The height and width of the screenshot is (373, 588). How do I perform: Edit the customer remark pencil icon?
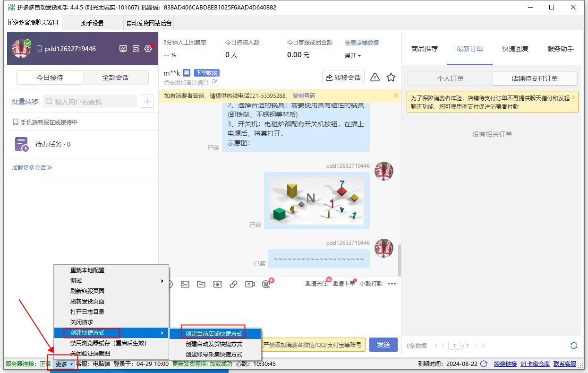215,82
